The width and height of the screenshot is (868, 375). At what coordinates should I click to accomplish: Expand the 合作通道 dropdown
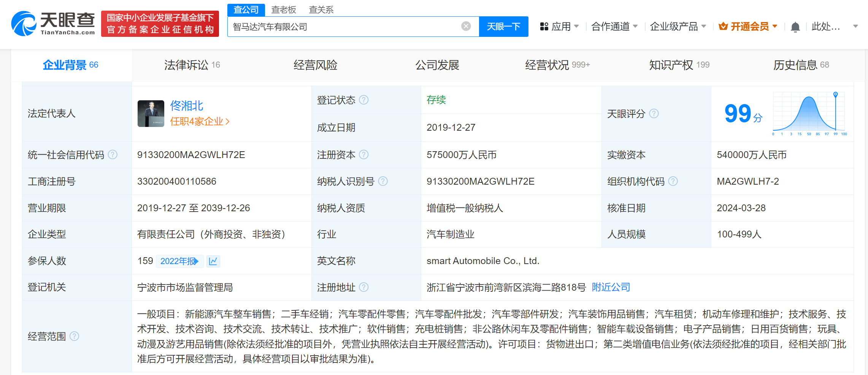614,27
